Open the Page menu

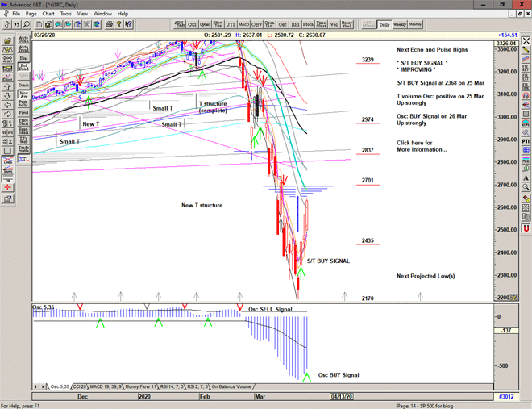pos(31,14)
